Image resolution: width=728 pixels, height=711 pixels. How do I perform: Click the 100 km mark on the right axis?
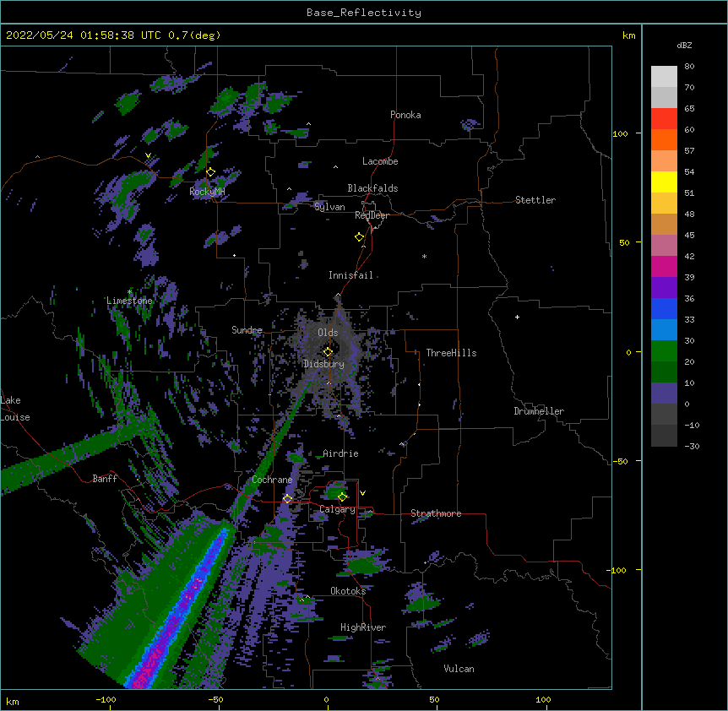(x=620, y=133)
